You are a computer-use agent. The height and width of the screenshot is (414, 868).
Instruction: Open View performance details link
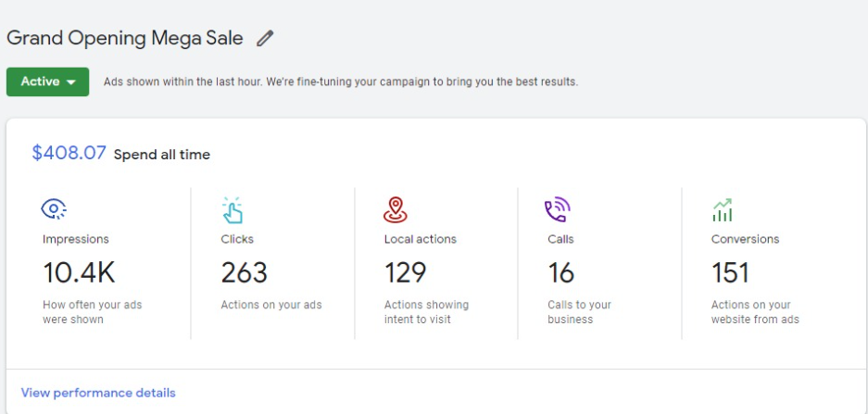point(98,393)
